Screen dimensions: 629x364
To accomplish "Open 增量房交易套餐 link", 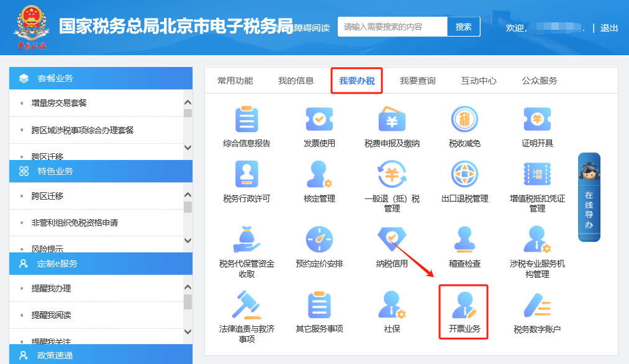I will coord(59,103).
